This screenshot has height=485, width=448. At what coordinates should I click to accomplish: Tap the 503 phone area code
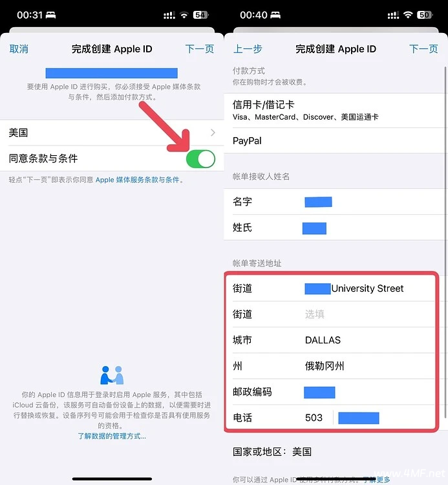click(x=314, y=418)
